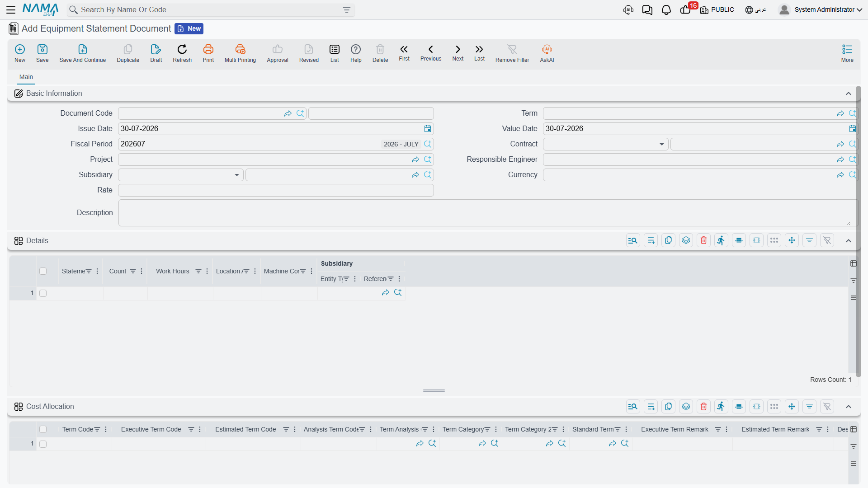Click Count column header

tap(118, 271)
